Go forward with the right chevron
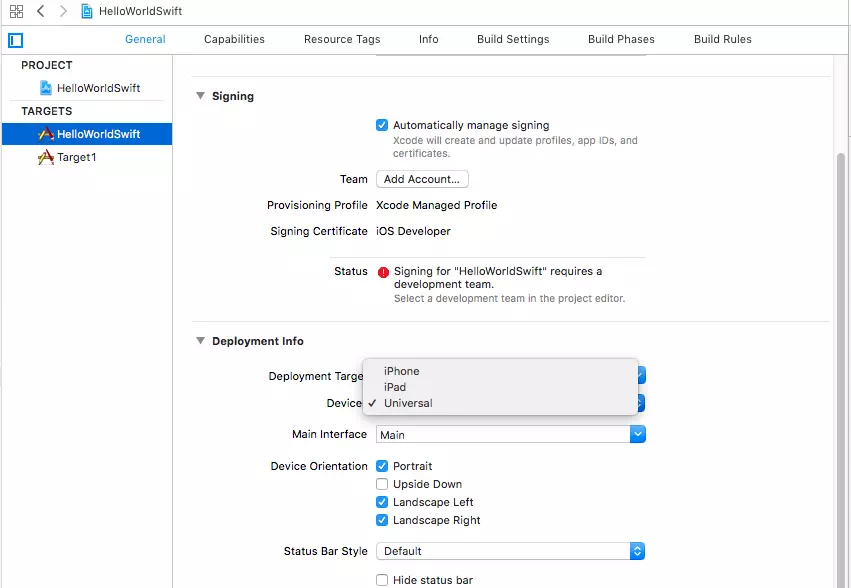 [63, 11]
